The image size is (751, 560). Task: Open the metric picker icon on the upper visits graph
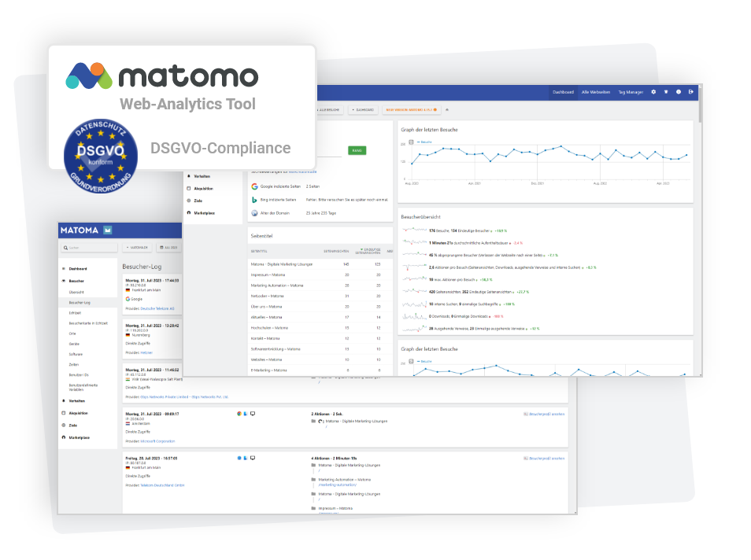(411, 142)
